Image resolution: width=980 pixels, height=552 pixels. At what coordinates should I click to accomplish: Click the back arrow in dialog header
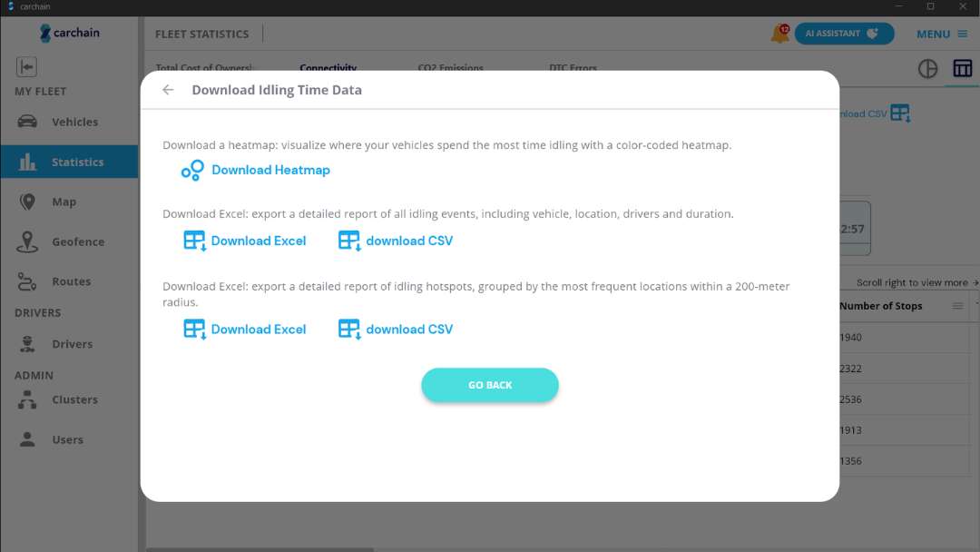[168, 90]
